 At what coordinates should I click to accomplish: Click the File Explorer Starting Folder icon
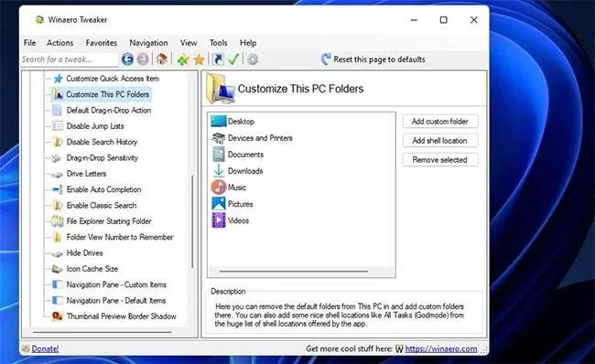coord(58,221)
